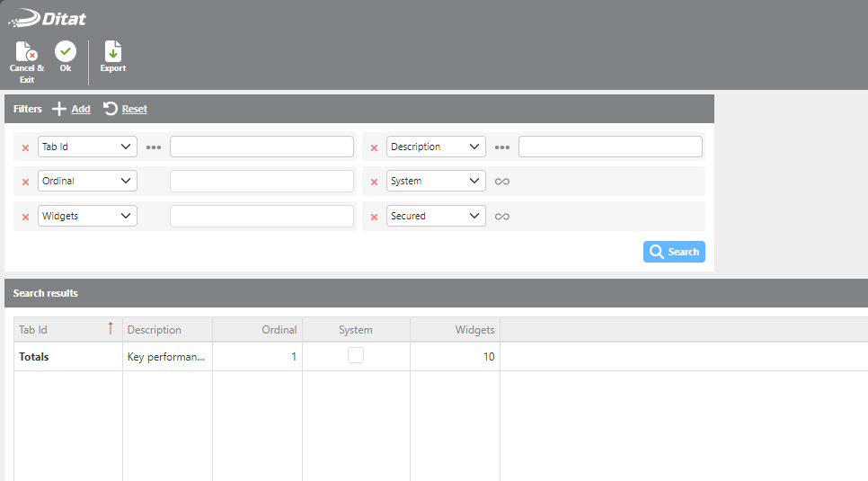
Task: Click the Cancel & Exit icon
Action: coord(26,52)
